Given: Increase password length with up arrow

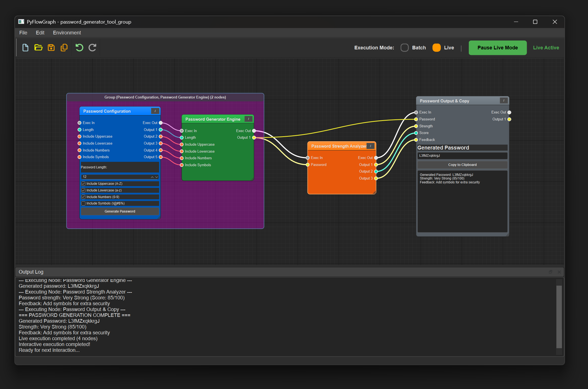Looking at the screenshot, I should [152, 177].
